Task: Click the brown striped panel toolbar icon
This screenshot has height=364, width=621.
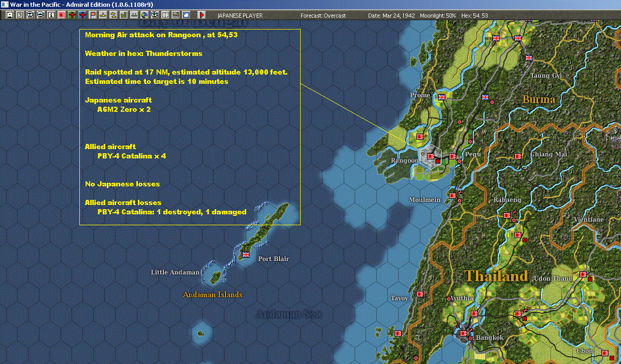Action: (x=175, y=15)
